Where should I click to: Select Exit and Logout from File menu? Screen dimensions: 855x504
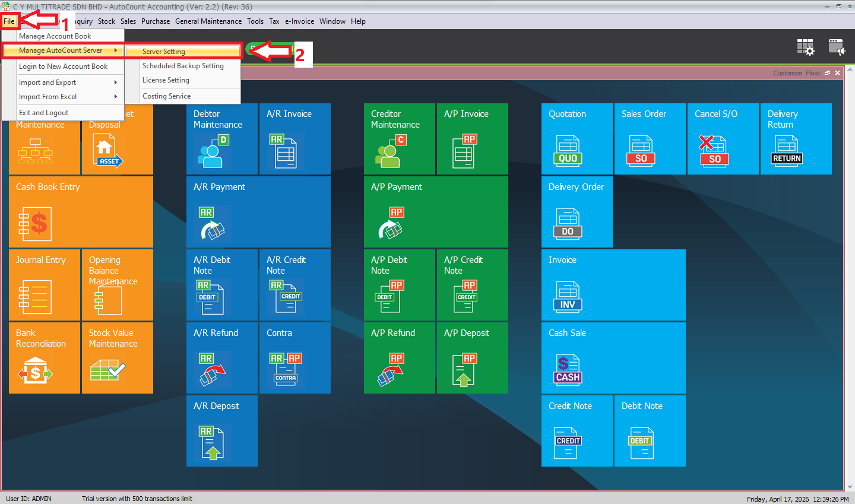click(44, 113)
